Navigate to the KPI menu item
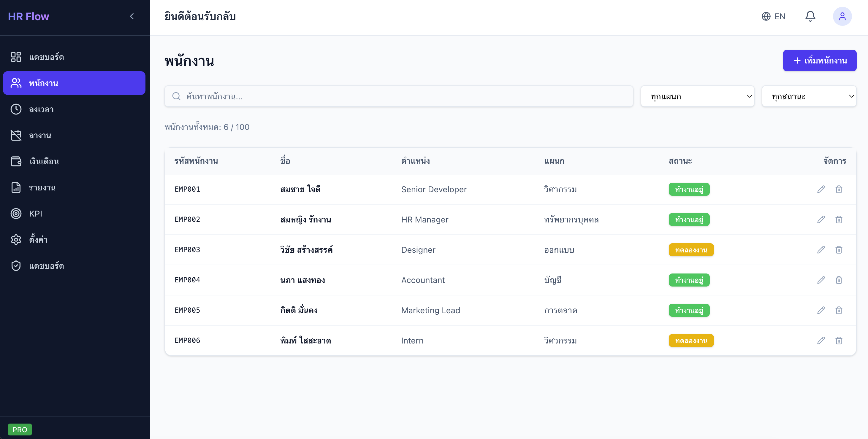Viewport: 868px width, 439px height. (35, 214)
